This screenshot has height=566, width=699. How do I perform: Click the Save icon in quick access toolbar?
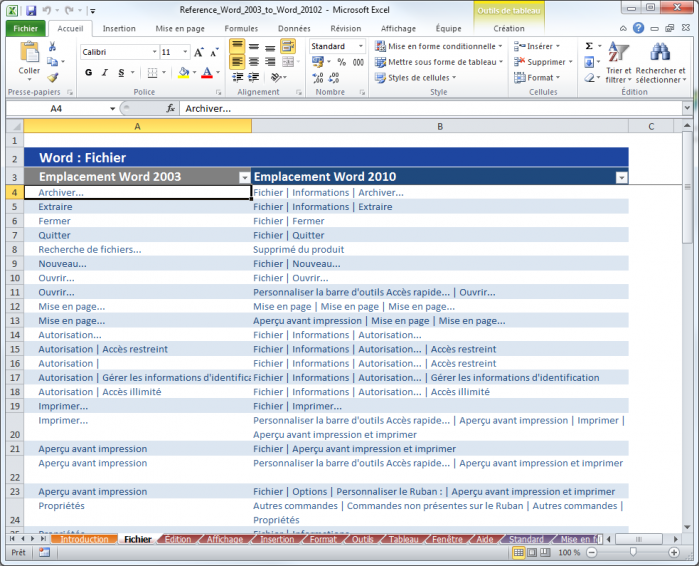(x=31, y=10)
